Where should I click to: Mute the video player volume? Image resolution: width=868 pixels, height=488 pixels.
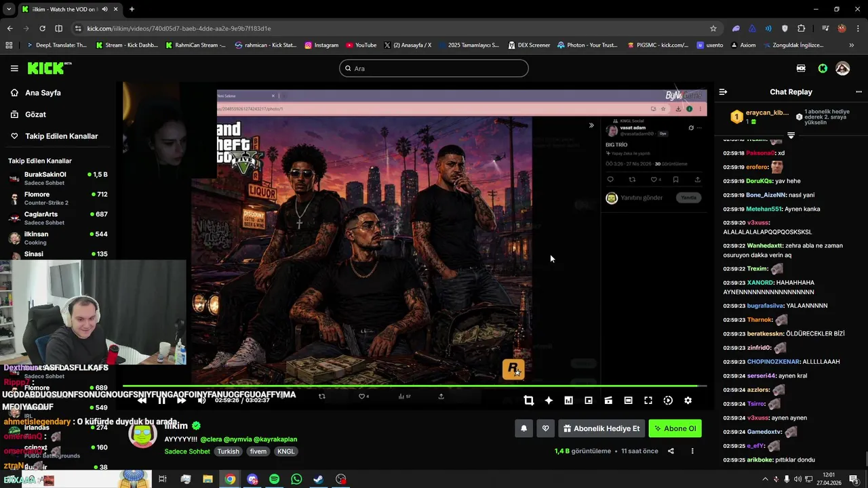click(x=201, y=401)
